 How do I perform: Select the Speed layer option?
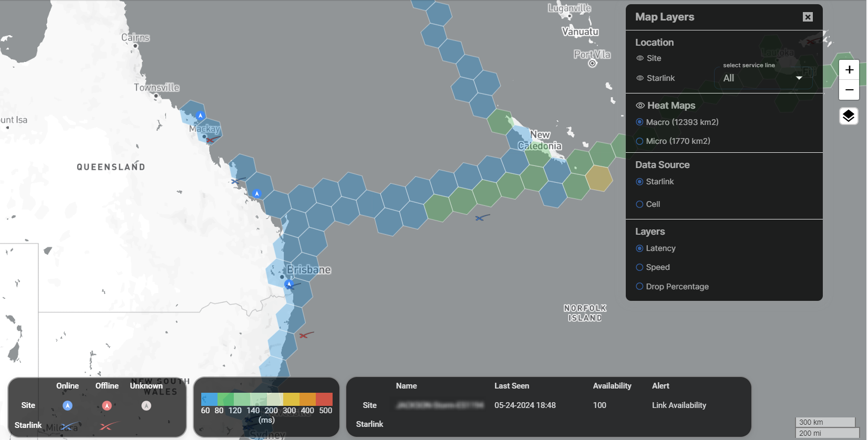pos(639,267)
